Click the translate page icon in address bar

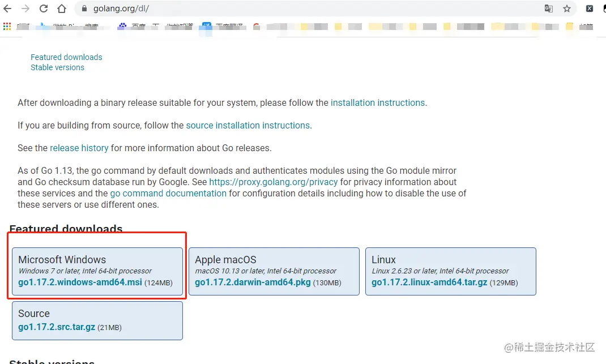point(548,8)
